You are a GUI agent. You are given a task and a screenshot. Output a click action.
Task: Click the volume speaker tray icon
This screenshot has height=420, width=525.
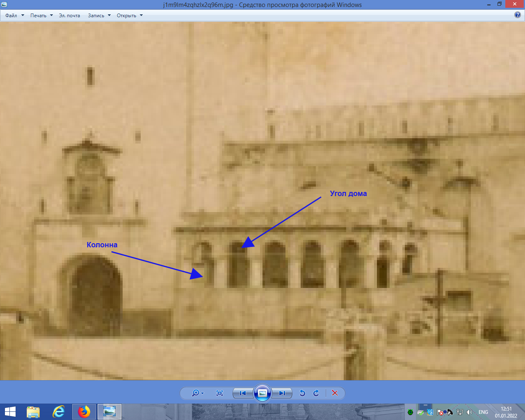pyautogui.click(x=470, y=412)
